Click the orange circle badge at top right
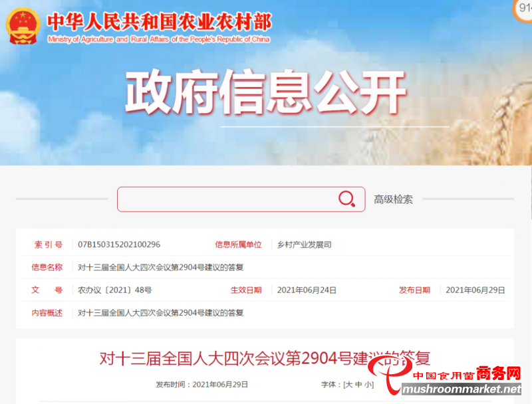 click(x=523, y=9)
